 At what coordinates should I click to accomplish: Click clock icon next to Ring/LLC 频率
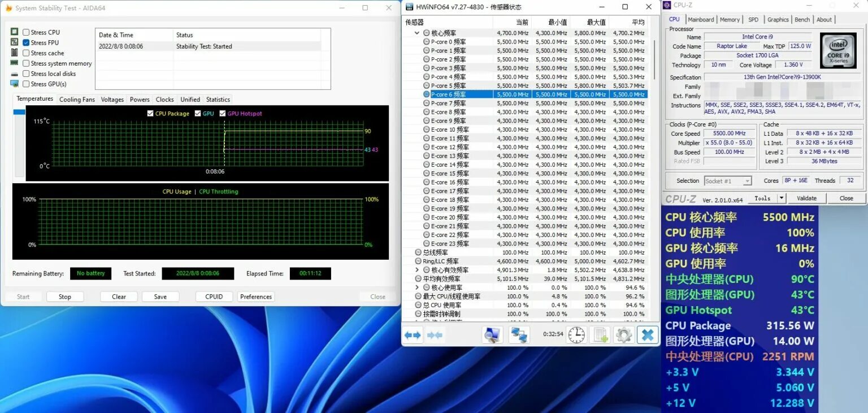click(418, 261)
